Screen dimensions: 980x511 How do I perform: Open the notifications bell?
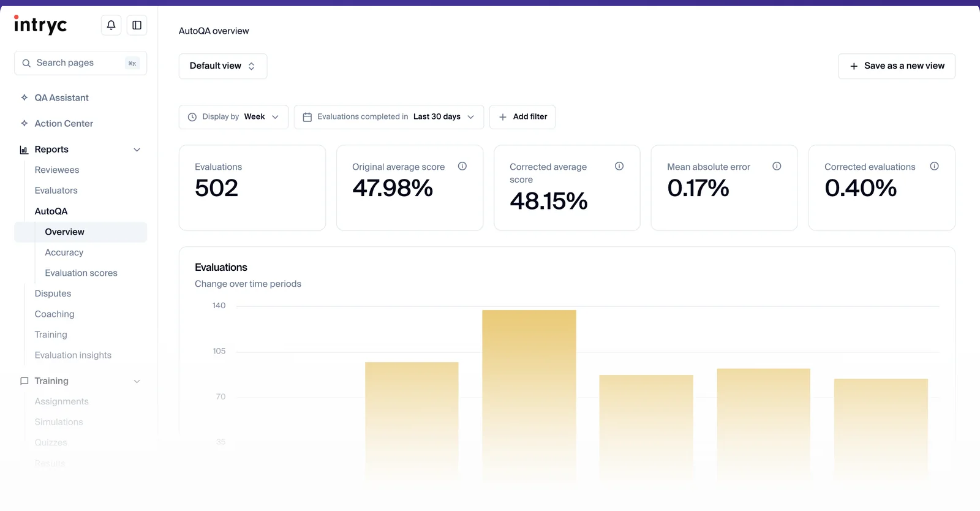pyautogui.click(x=111, y=25)
